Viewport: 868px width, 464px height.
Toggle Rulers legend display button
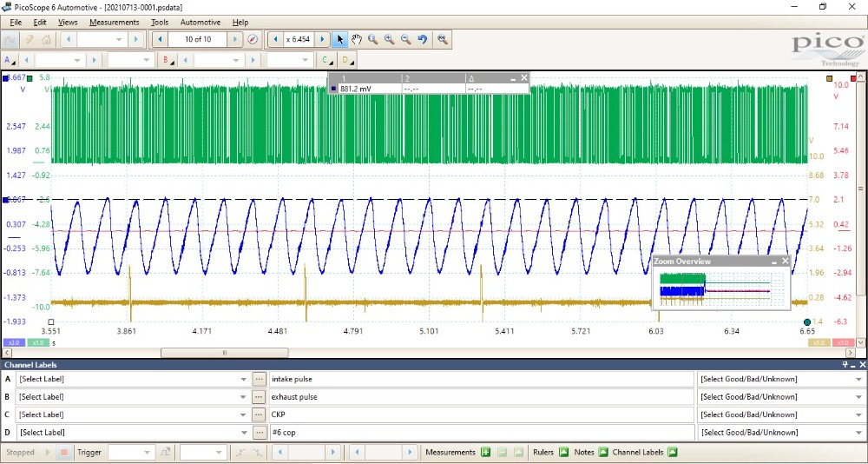pyautogui.click(x=563, y=453)
